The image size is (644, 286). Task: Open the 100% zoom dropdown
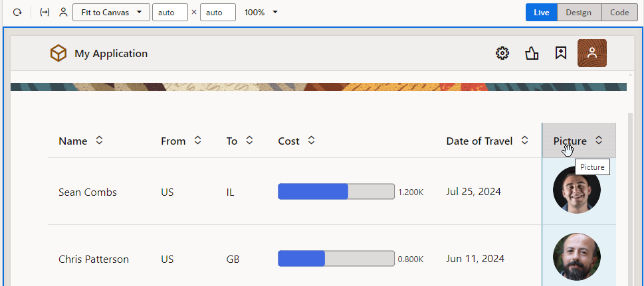coord(261,13)
